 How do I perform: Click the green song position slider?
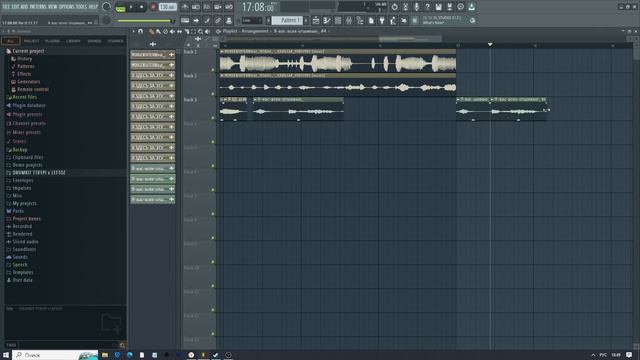coord(145,20)
